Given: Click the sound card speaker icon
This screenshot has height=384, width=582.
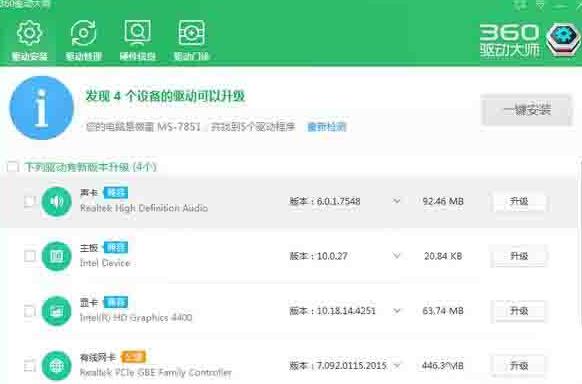Looking at the screenshot, I should (x=56, y=201).
